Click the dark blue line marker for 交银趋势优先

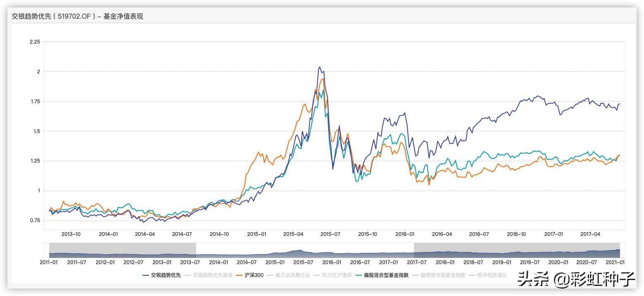click(146, 275)
